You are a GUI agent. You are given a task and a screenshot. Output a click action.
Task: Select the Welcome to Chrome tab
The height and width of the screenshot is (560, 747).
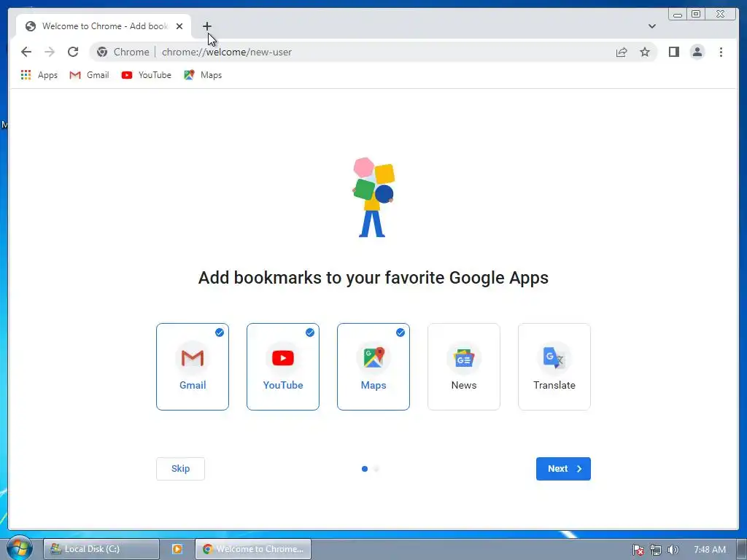click(x=104, y=26)
